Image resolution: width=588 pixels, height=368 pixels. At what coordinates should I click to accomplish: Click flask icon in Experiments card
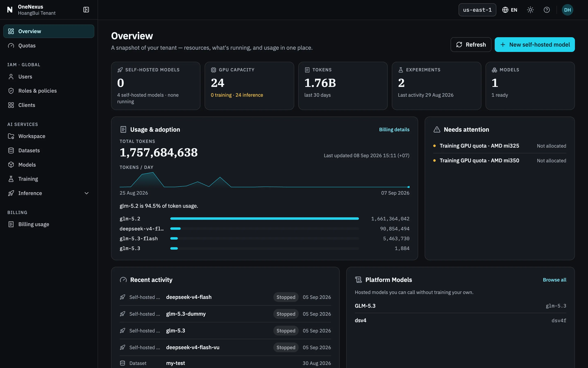pyautogui.click(x=401, y=70)
